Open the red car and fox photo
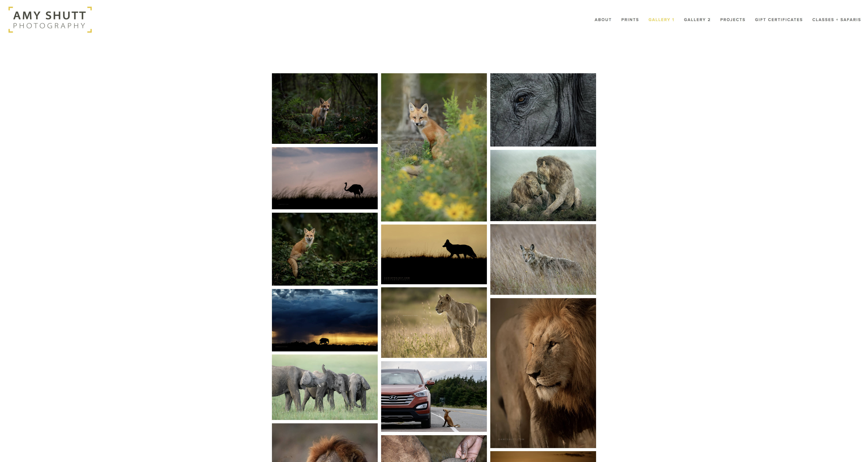Image resolution: width=868 pixels, height=462 pixels. click(x=434, y=396)
